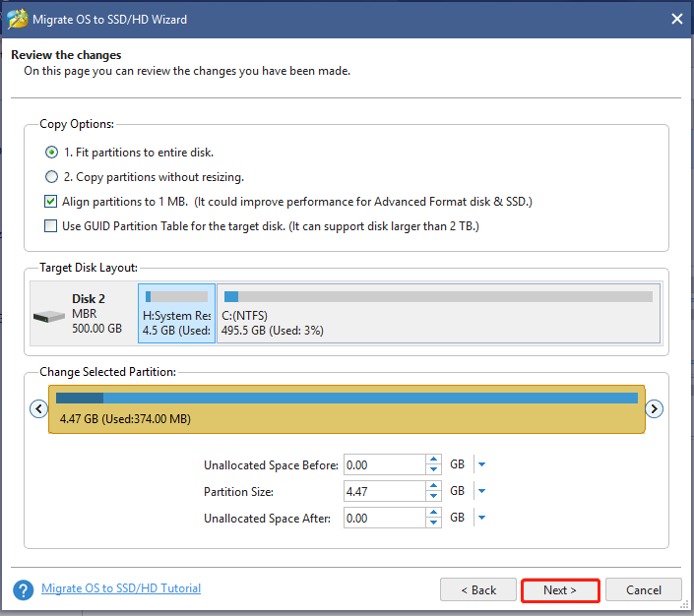Open unit dropdown for Partition Size
This screenshot has height=616, width=694.
point(482,491)
